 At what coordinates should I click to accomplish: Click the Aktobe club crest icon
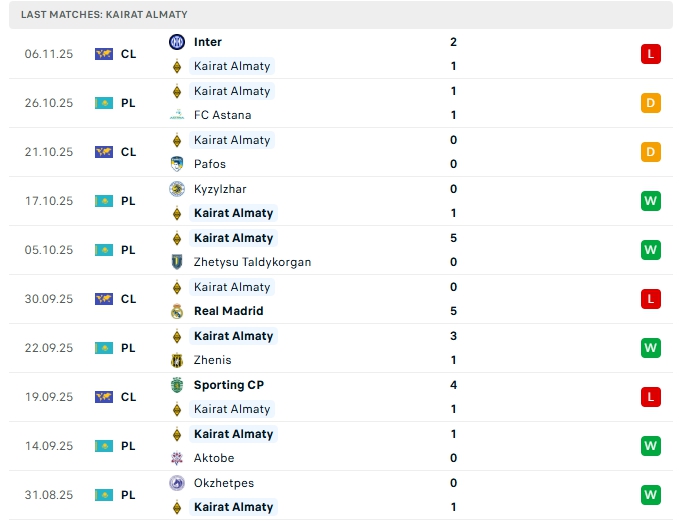point(177,458)
